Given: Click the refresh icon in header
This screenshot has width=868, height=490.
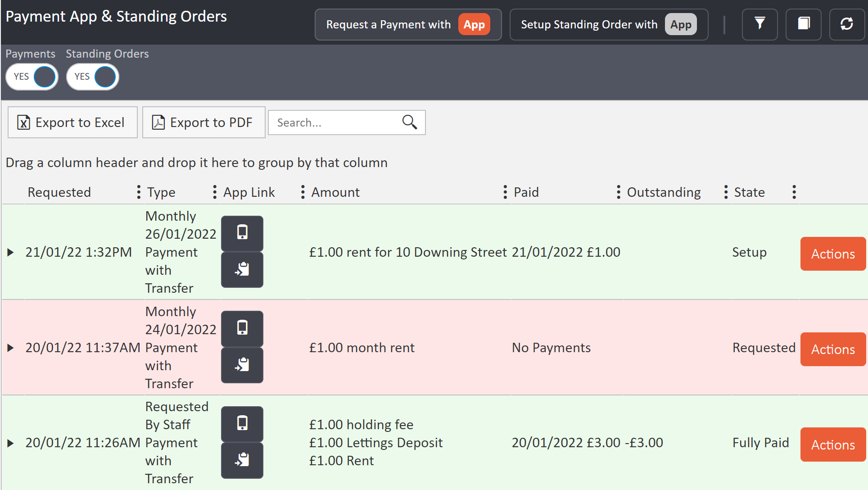Looking at the screenshot, I should coord(846,24).
